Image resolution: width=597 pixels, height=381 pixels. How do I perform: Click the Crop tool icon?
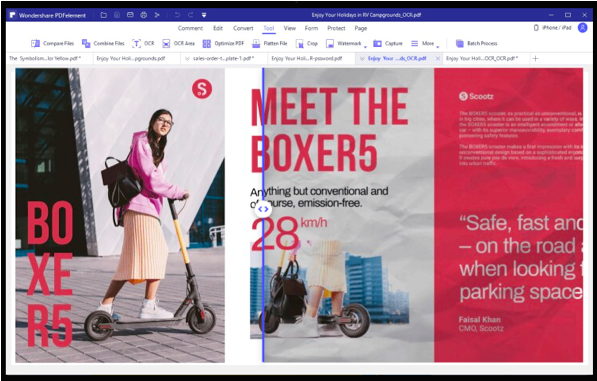[x=300, y=43]
